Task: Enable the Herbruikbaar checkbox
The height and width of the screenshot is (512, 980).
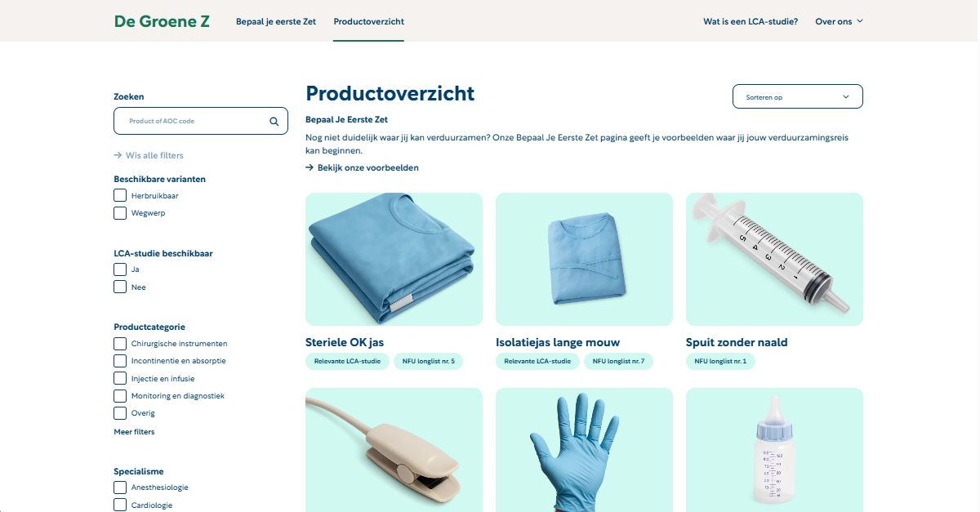Action: pos(120,196)
